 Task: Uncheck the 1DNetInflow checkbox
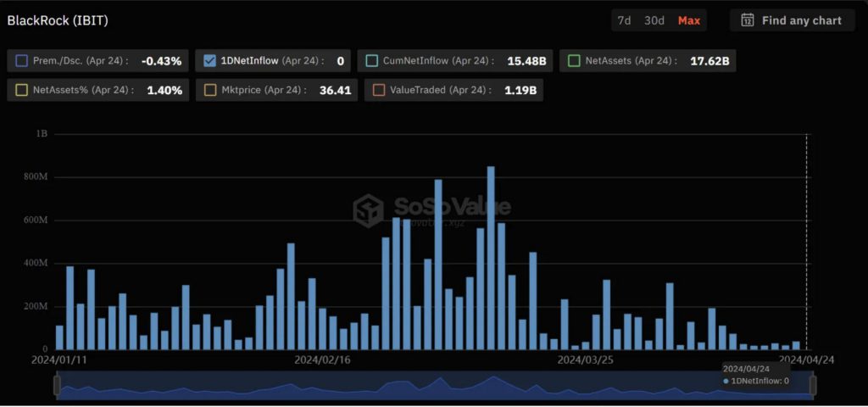tap(210, 61)
